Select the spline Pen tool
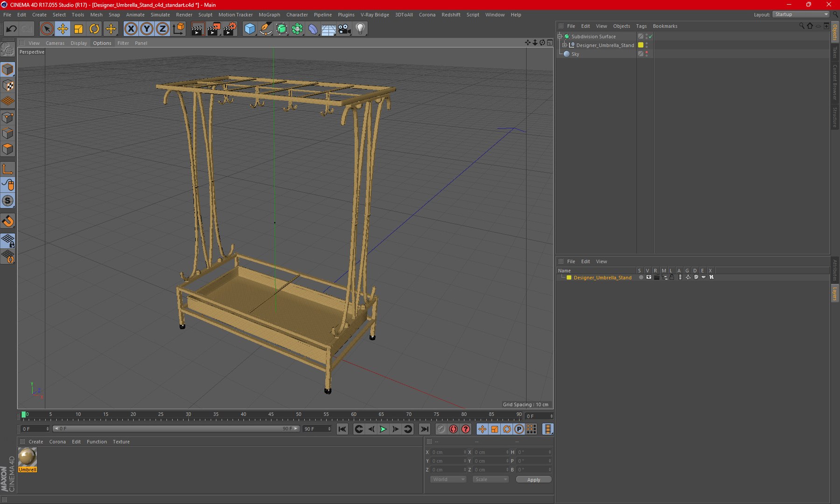 (x=266, y=29)
